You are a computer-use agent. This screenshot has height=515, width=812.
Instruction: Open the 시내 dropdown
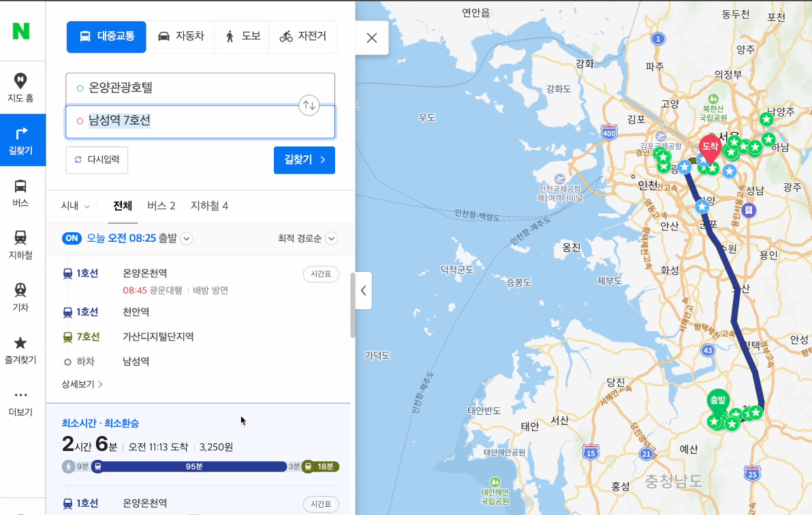tap(76, 206)
